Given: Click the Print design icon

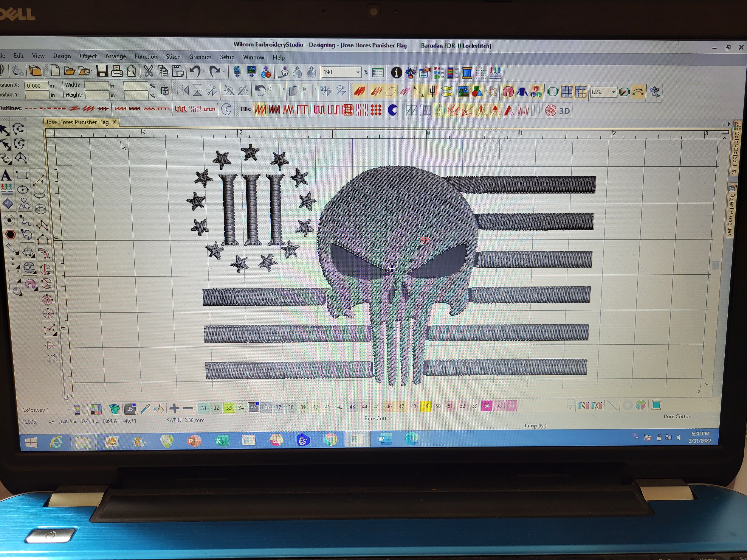Looking at the screenshot, I should click(x=117, y=71).
